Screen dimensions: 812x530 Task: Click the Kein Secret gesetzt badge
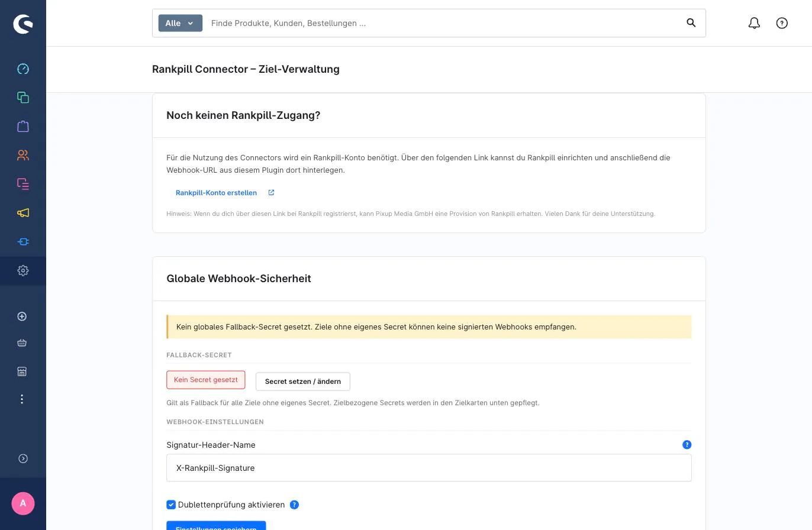pyautogui.click(x=206, y=380)
